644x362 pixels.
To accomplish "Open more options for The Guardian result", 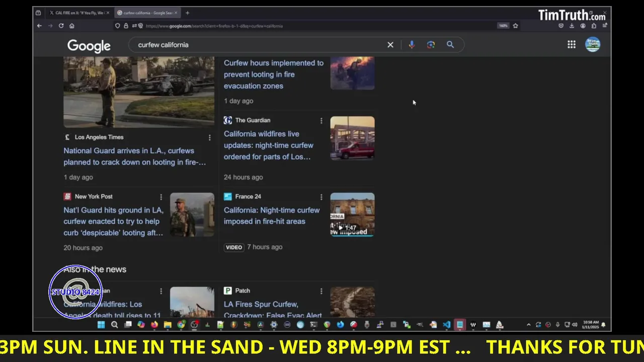I will 321,121.
